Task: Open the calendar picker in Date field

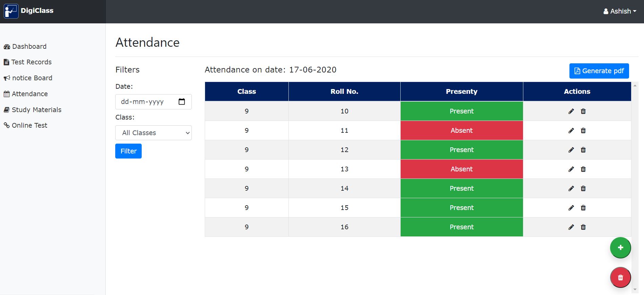Action: [182, 102]
